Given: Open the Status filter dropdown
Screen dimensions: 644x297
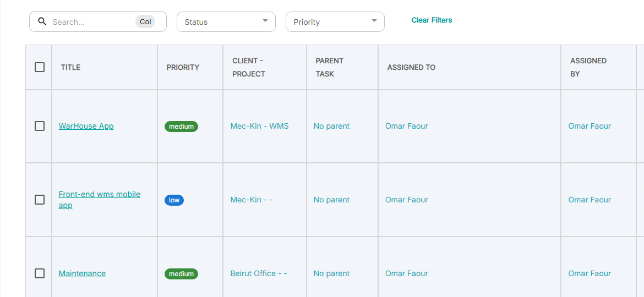Looking at the screenshot, I should tap(226, 22).
